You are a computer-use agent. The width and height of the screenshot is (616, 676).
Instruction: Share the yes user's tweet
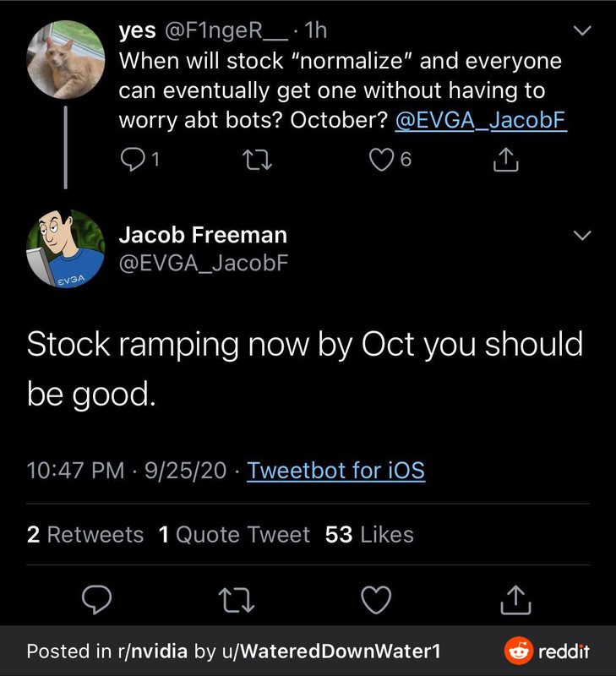coord(504,160)
